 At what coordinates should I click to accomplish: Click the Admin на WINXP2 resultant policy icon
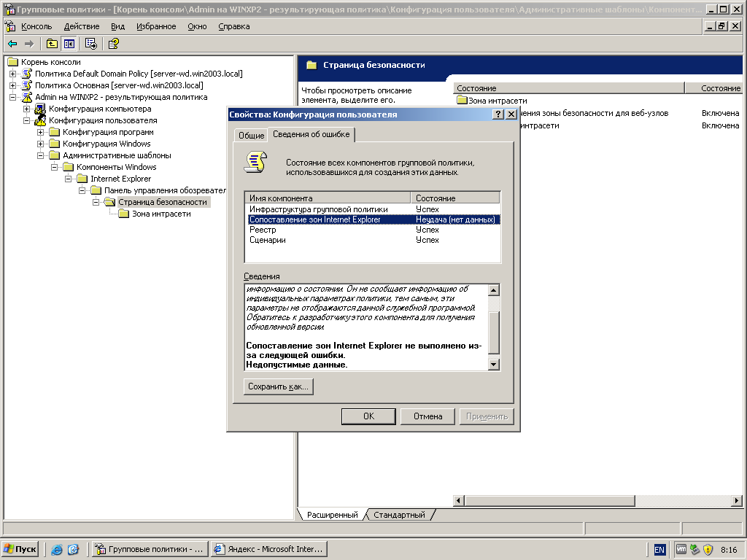27,97
